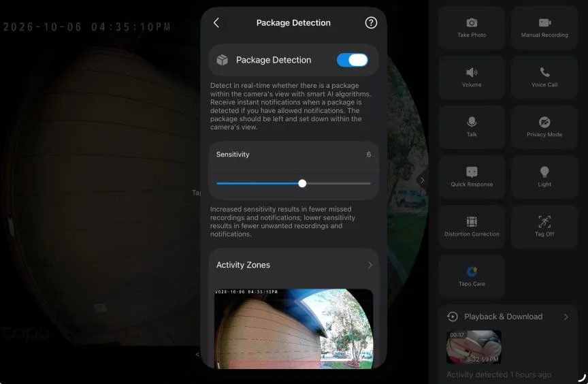Start a Voice Call
Screen dimensions: 588x384
coord(544,78)
